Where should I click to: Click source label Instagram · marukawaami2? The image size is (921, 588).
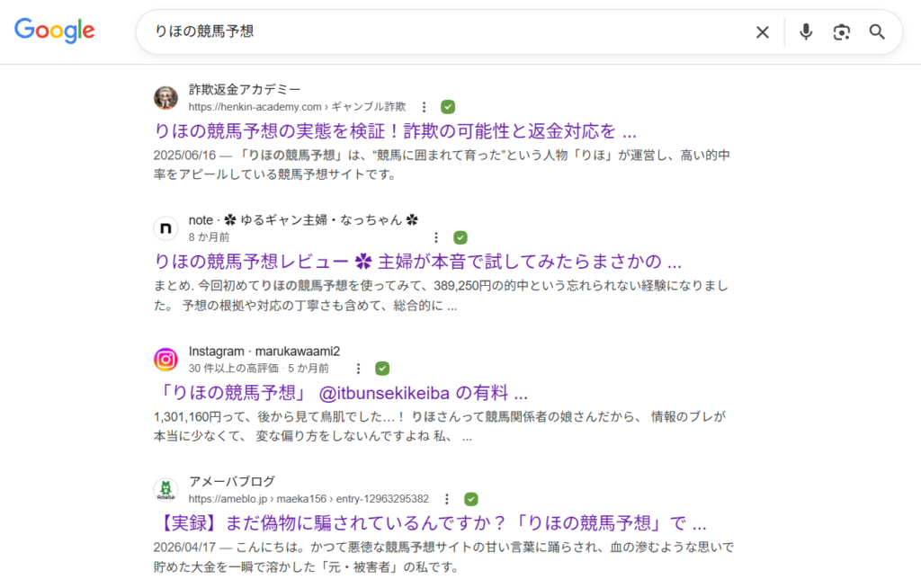point(264,352)
